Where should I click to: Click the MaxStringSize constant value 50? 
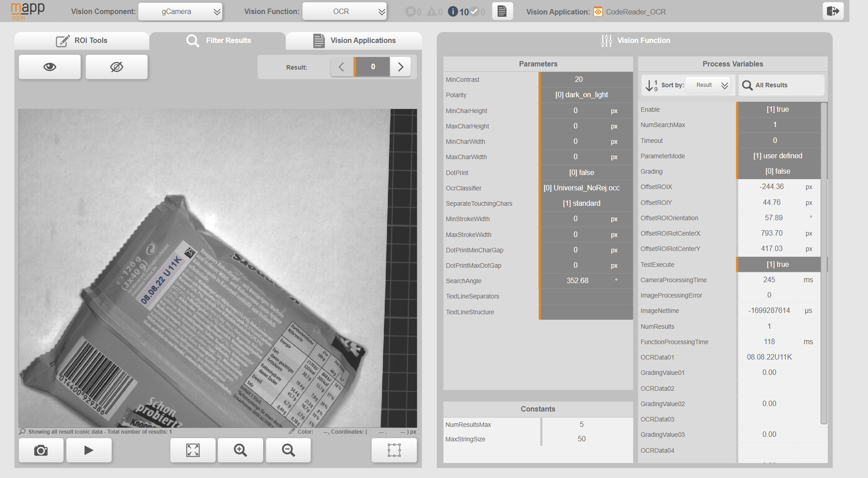581,439
